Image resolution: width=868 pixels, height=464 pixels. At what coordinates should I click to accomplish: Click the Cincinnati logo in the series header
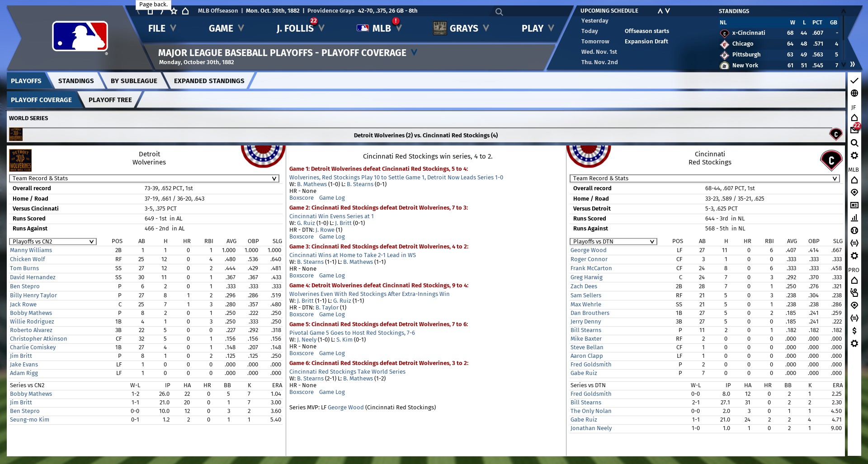tap(835, 134)
